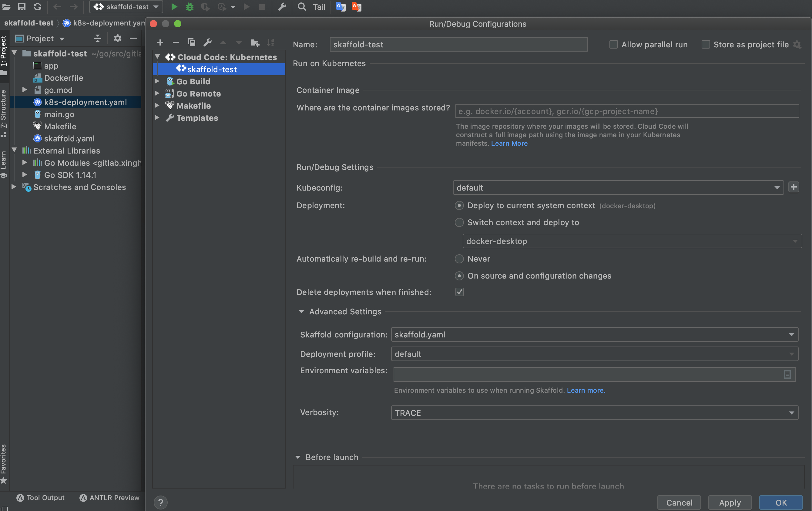
Task: Add a new run configuration with the plus icon
Action: [160, 42]
